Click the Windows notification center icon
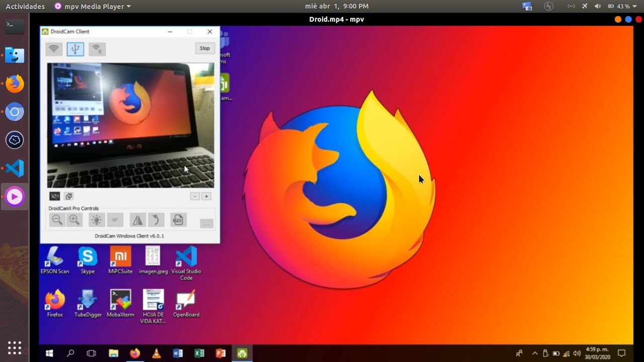Screen dimensions: 644x362 [x=621, y=353]
